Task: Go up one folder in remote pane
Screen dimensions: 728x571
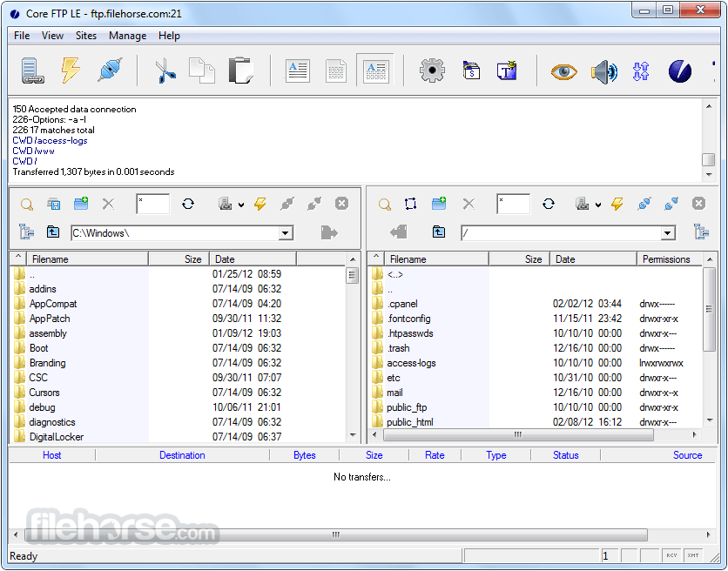Action: tap(439, 232)
